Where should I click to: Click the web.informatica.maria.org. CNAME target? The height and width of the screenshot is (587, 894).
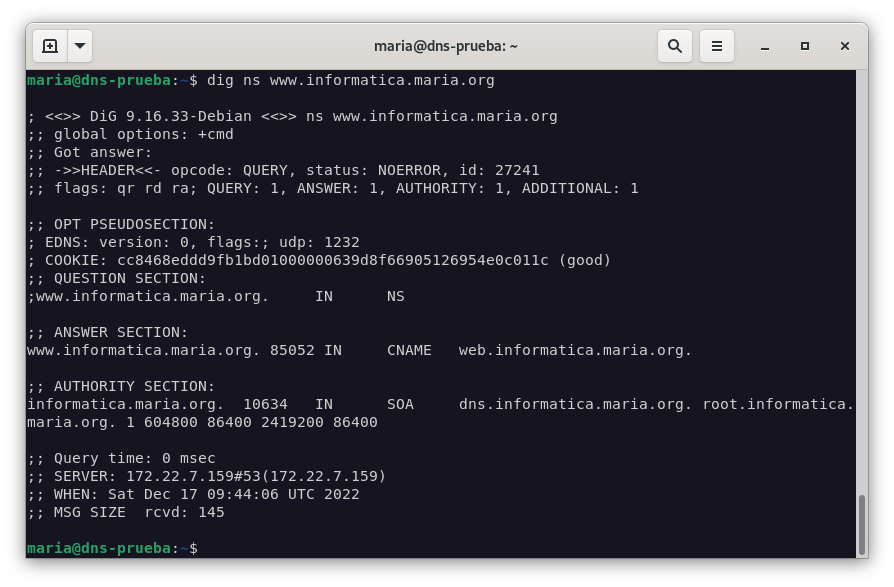coord(575,350)
